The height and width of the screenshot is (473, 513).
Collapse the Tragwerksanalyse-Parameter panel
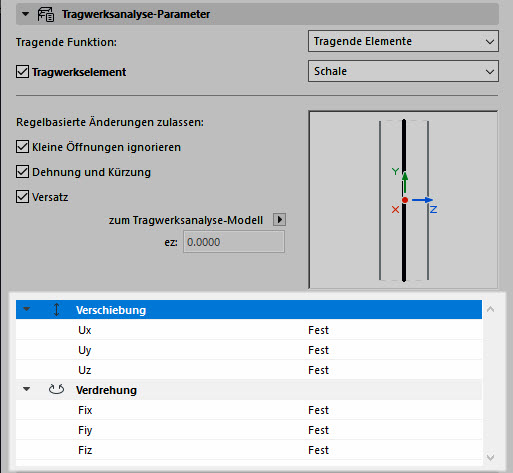pyautogui.click(x=25, y=14)
